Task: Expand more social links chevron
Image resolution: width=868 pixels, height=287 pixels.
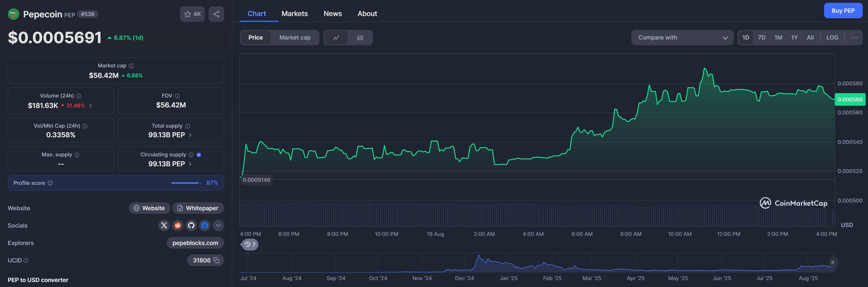Action: click(218, 225)
